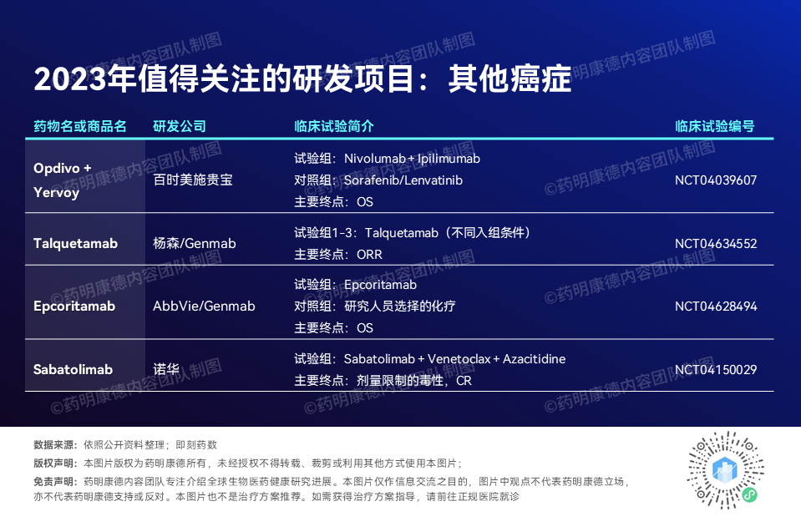The width and height of the screenshot is (801, 532).
Task: Select the 诺华 company cell
Action: (166, 369)
